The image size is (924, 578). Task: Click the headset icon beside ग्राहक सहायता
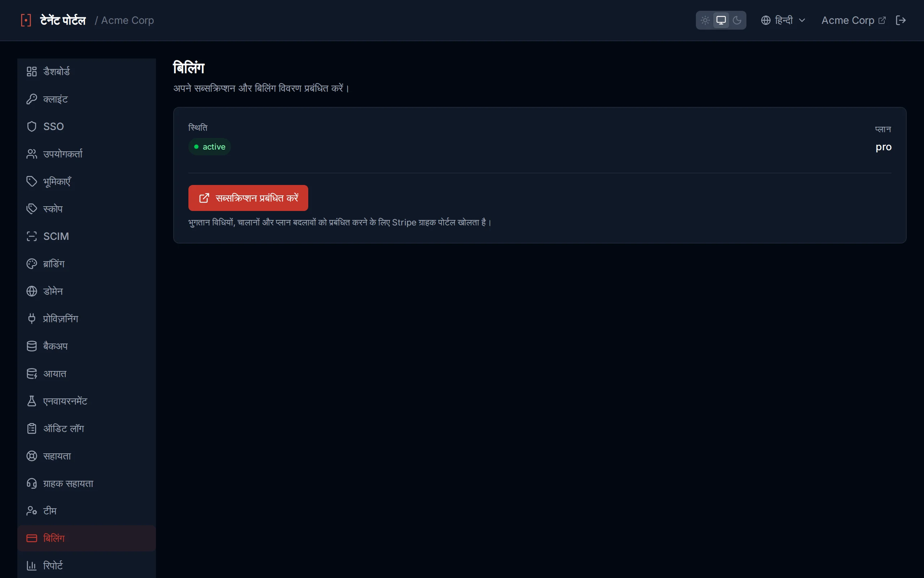[x=32, y=484]
